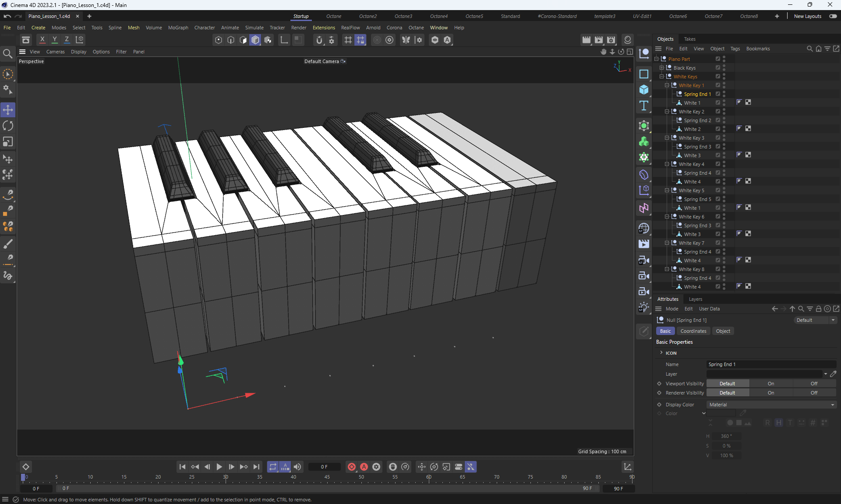Screen dimensions: 841x504
Task: Click the Text spline tool icon
Action: tap(644, 106)
